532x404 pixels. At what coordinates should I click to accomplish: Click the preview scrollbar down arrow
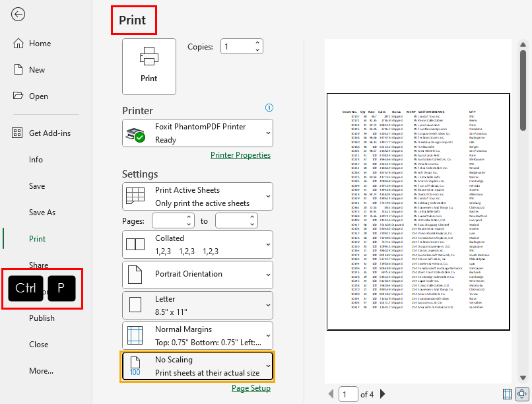[x=523, y=378]
